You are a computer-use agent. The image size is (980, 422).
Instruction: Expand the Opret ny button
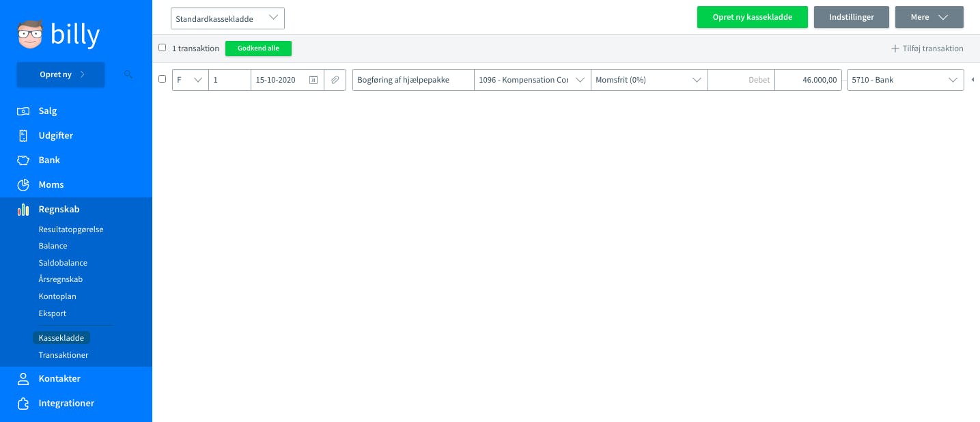coord(61,74)
